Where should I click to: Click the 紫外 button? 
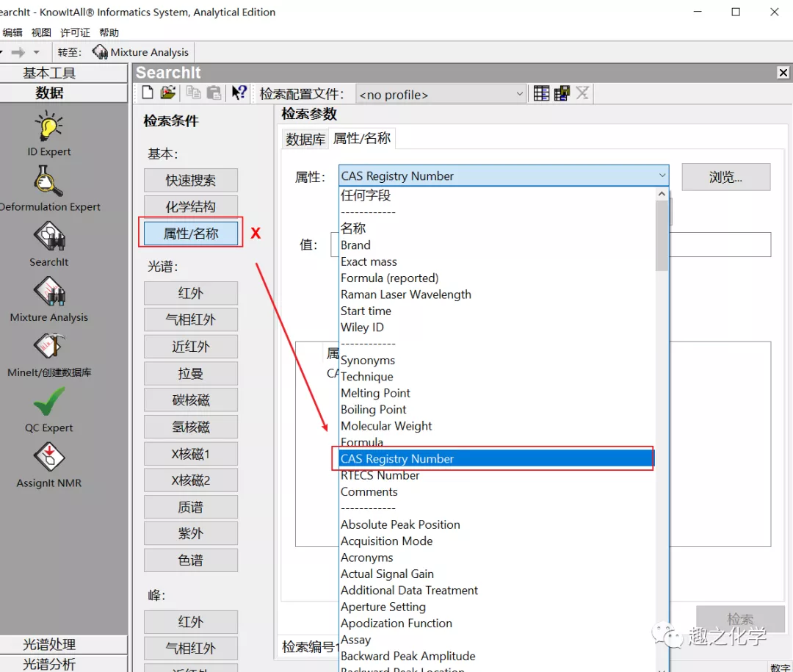coord(191,533)
